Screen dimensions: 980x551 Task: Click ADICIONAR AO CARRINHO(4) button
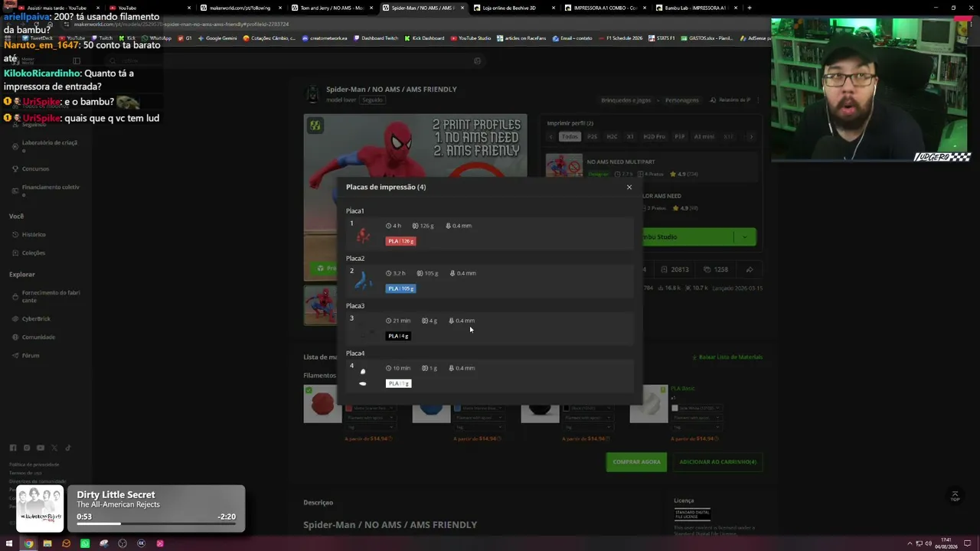click(717, 462)
